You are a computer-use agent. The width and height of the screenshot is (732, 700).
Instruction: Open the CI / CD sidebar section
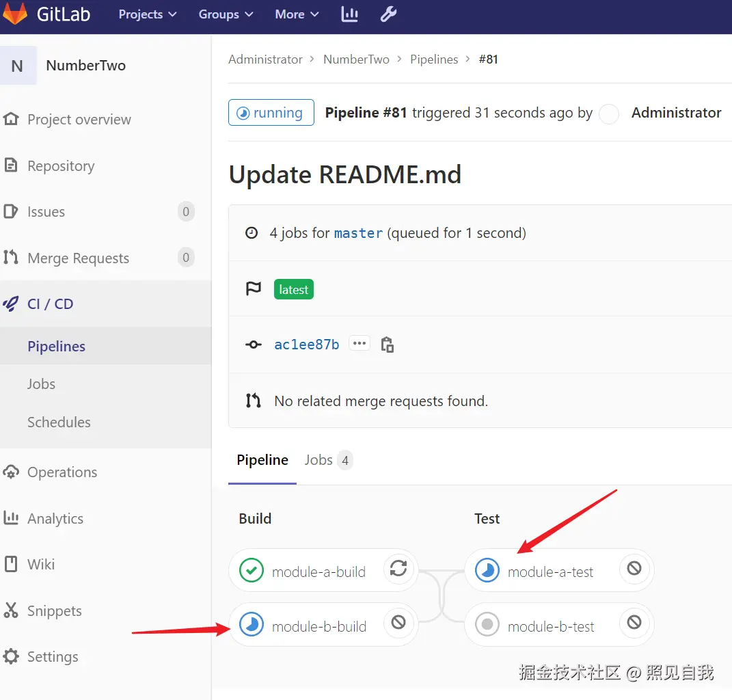coord(50,304)
